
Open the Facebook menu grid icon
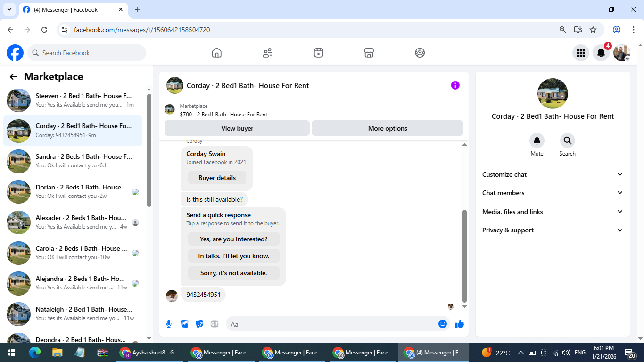click(x=581, y=53)
